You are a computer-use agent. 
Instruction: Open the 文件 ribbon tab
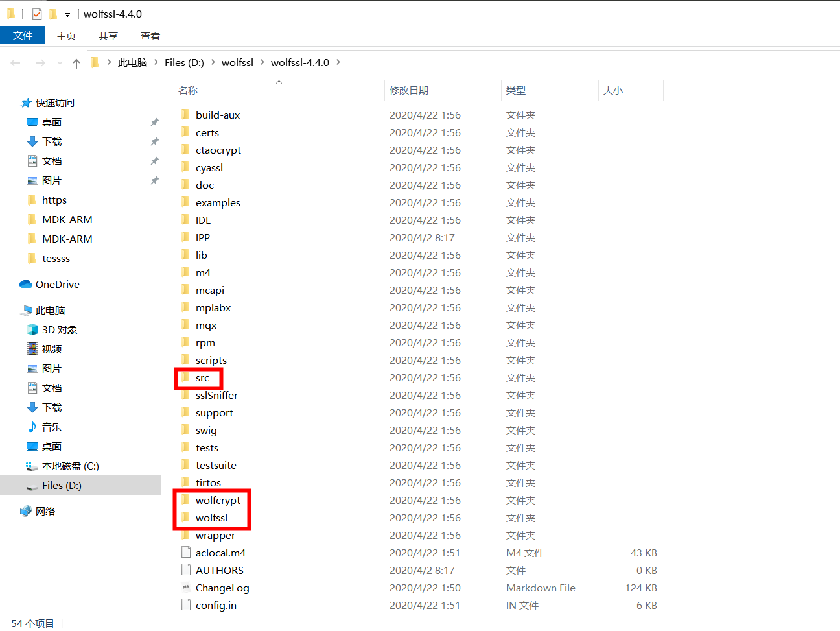[23, 36]
